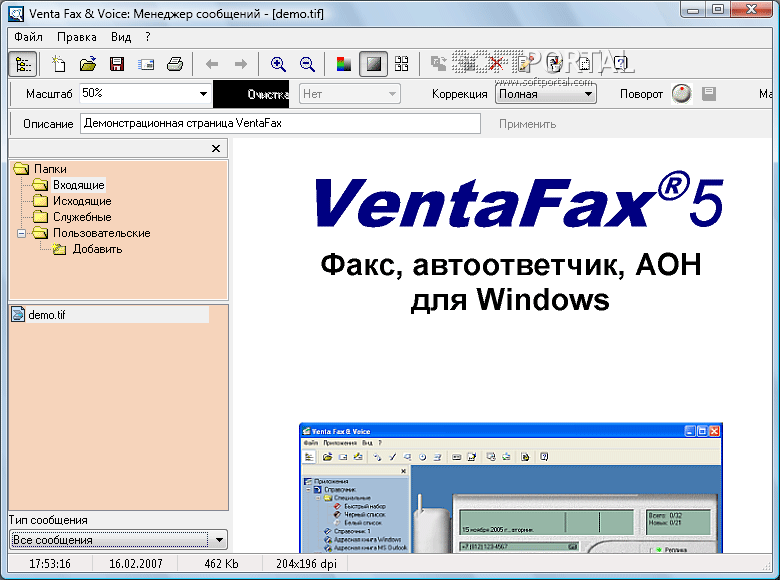This screenshot has height=580, width=780.
Task: Open the Коррекция Полная dropdown
Action: coord(546,94)
